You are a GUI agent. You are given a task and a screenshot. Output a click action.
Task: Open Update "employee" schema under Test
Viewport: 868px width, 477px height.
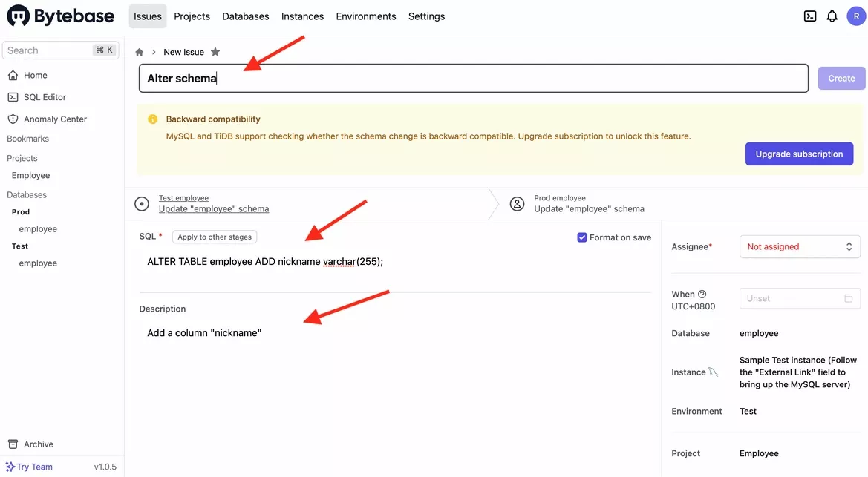point(214,208)
